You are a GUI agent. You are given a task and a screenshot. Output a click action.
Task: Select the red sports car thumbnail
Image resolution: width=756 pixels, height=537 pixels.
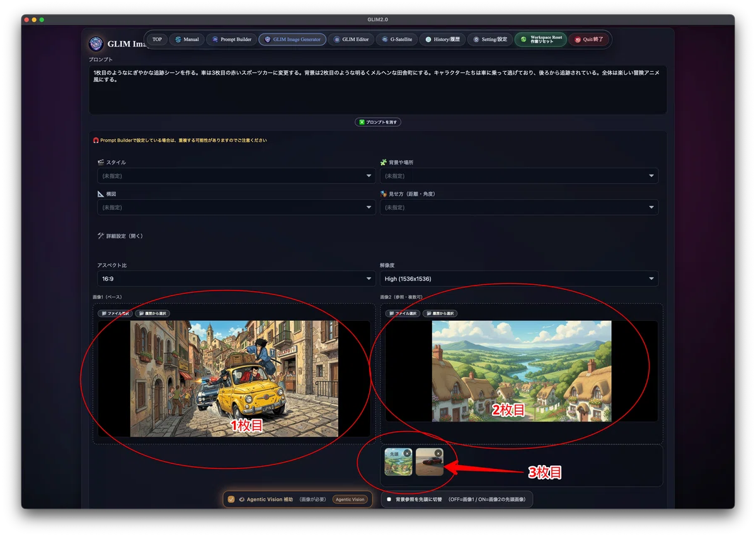click(x=430, y=462)
